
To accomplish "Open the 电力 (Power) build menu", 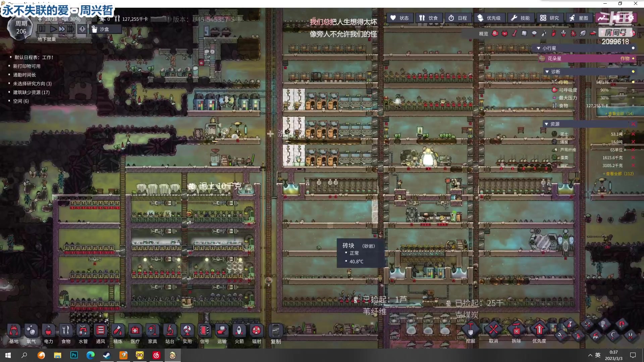I will tap(48, 331).
